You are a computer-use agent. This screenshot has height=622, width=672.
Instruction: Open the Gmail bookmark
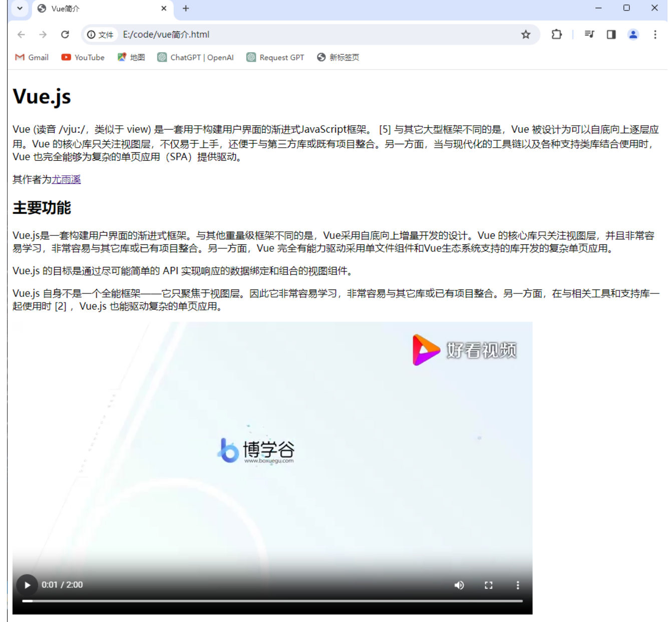[32, 58]
